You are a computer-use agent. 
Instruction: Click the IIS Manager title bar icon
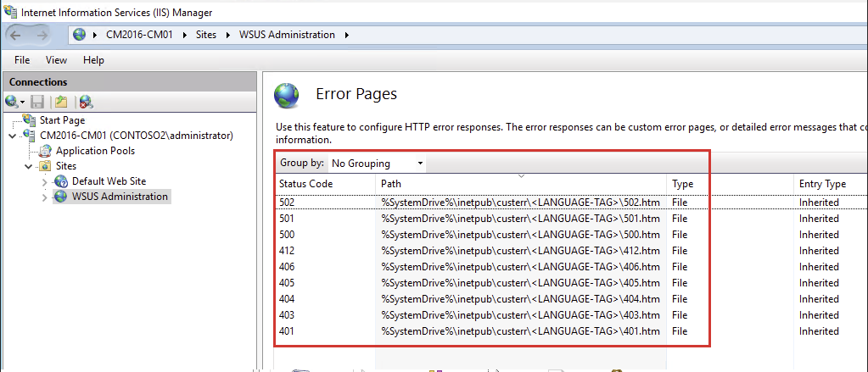point(10,12)
